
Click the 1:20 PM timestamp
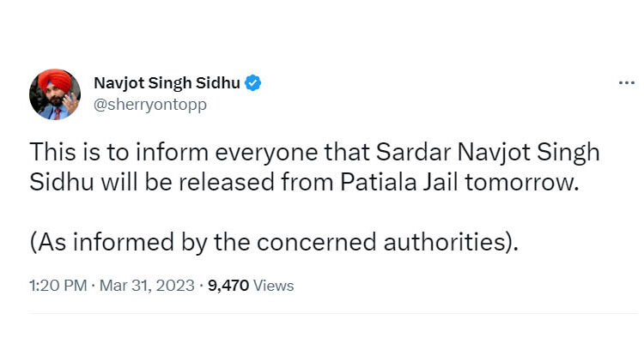point(56,286)
